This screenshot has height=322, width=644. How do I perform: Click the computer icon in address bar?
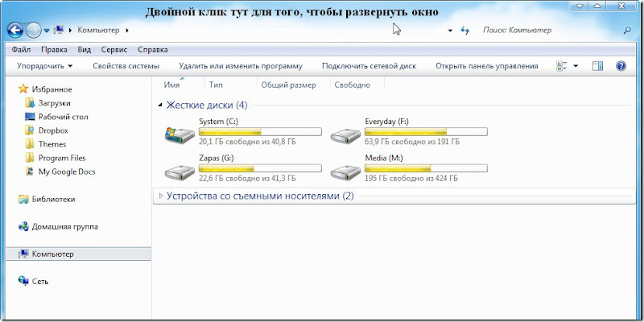(x=59, y=30)
